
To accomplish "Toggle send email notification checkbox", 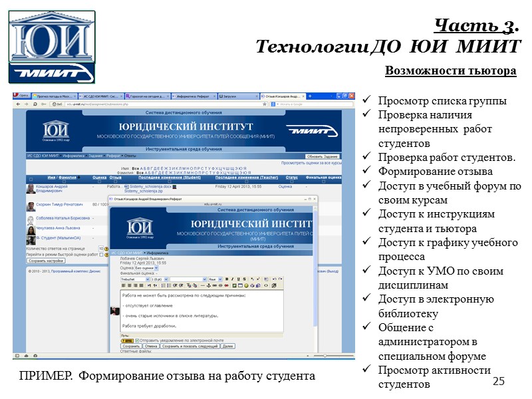I will point(137,340).
